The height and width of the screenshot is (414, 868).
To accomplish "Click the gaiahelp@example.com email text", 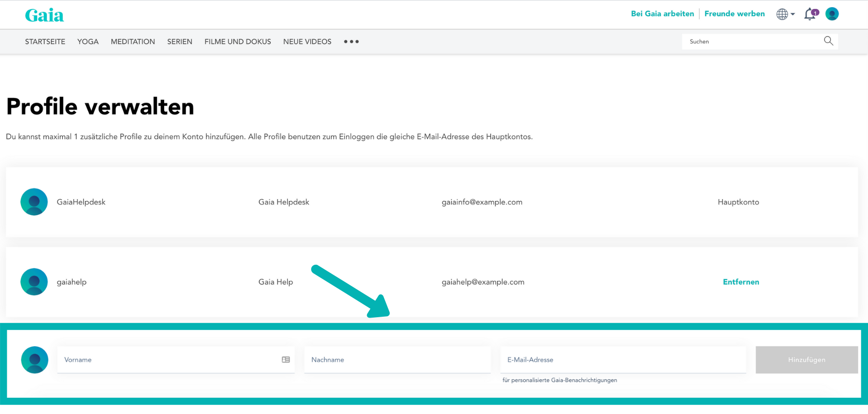I will pos(483,282).
